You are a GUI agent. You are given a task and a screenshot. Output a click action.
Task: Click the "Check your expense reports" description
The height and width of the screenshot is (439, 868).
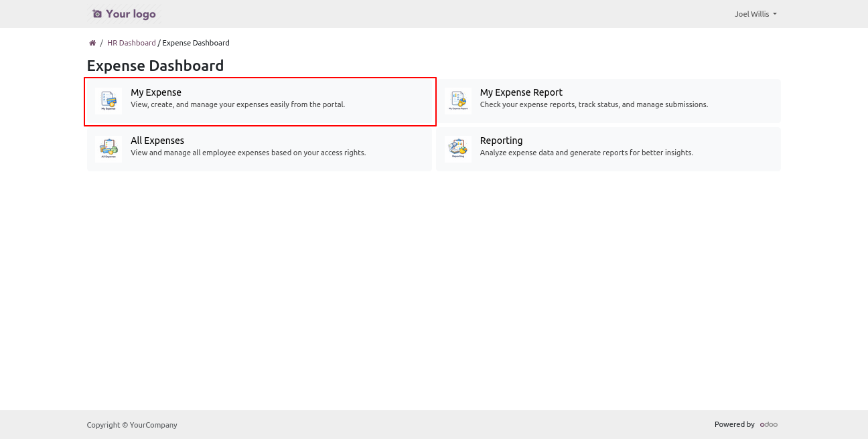(593, 104)
